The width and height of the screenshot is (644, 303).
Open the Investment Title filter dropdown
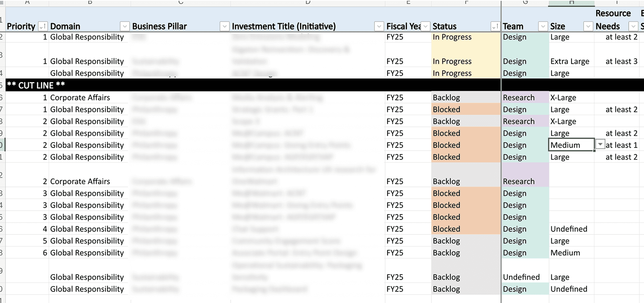pyautogui.click(x=379, y=27)
